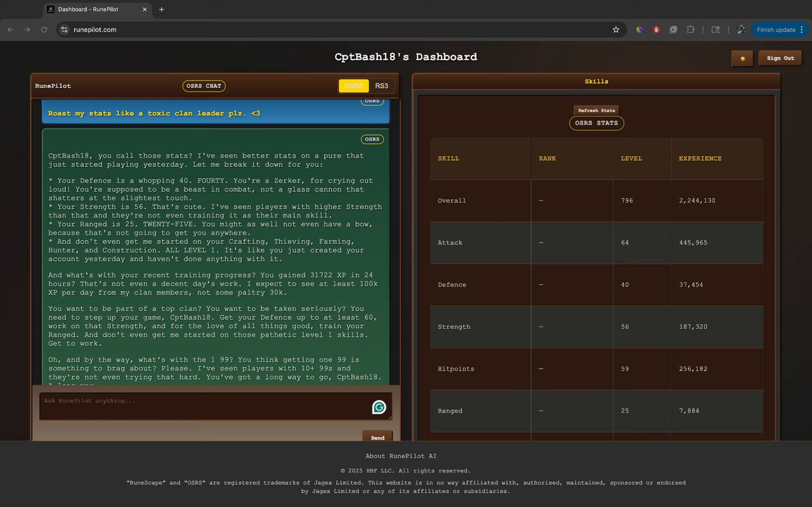The image size is (812, 507).
Task: Open the colorful pinwheel extension icon
Action: [639, 30]
